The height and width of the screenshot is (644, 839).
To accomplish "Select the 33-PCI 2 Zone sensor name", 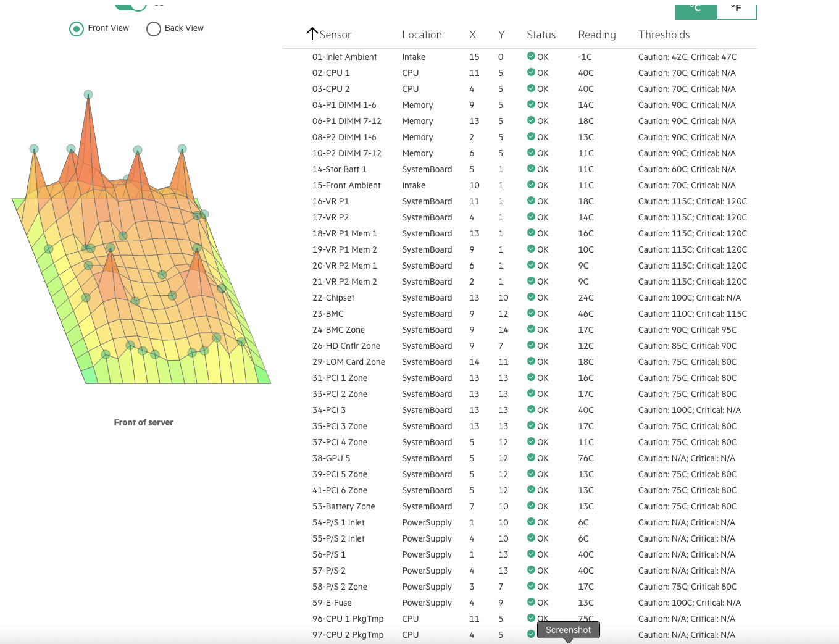I will 340,394.
